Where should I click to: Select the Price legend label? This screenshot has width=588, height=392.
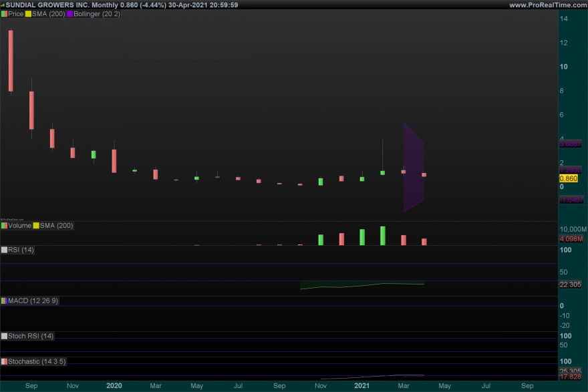pyautogui.click(x=16, y=14)
